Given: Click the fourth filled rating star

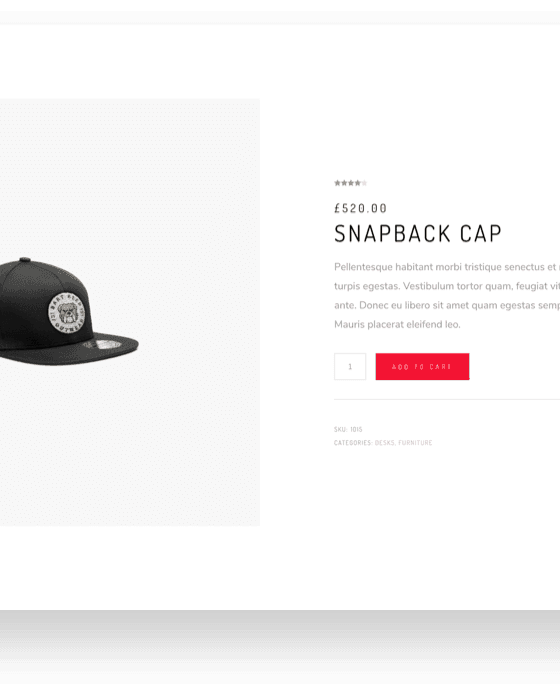Looking at the screenshot, I should click(357, 183).
